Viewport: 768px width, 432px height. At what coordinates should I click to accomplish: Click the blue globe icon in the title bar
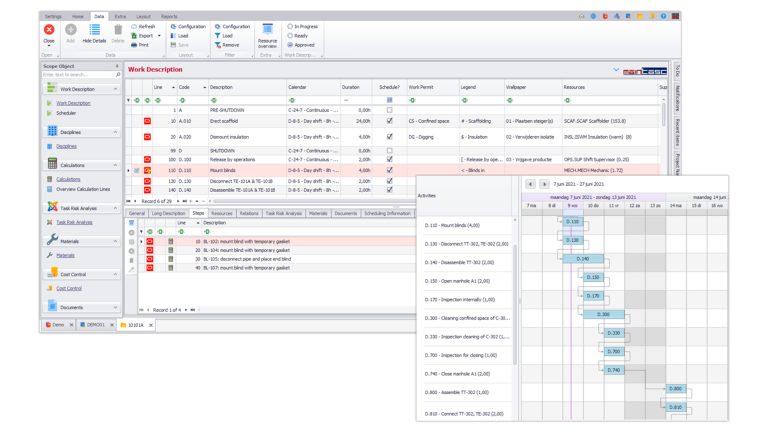pos(593,16)
